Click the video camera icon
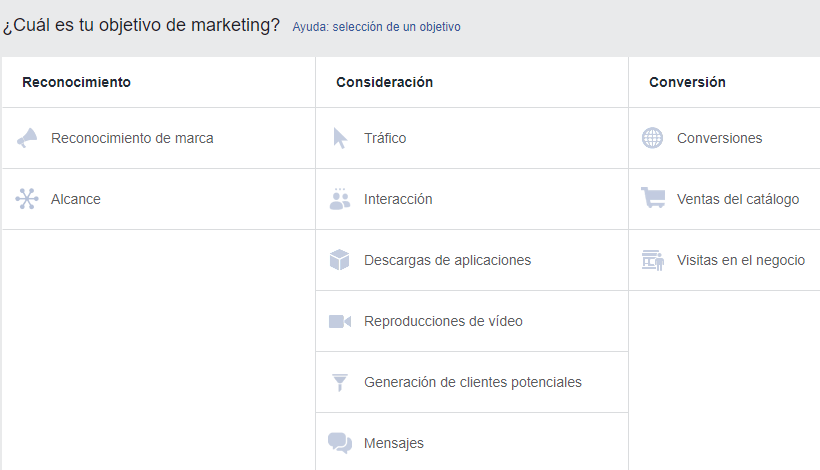The image size is (820, 470). pos(340,321)
